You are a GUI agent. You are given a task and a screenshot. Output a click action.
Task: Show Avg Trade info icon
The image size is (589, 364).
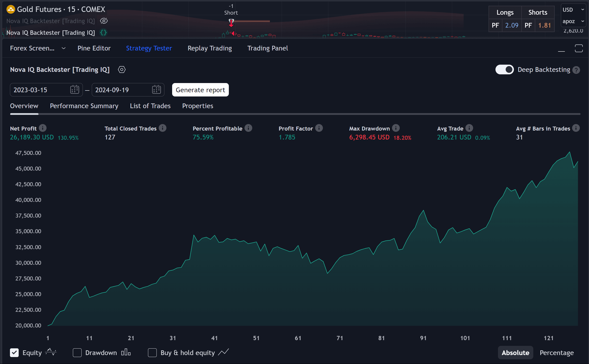[469, 128]
